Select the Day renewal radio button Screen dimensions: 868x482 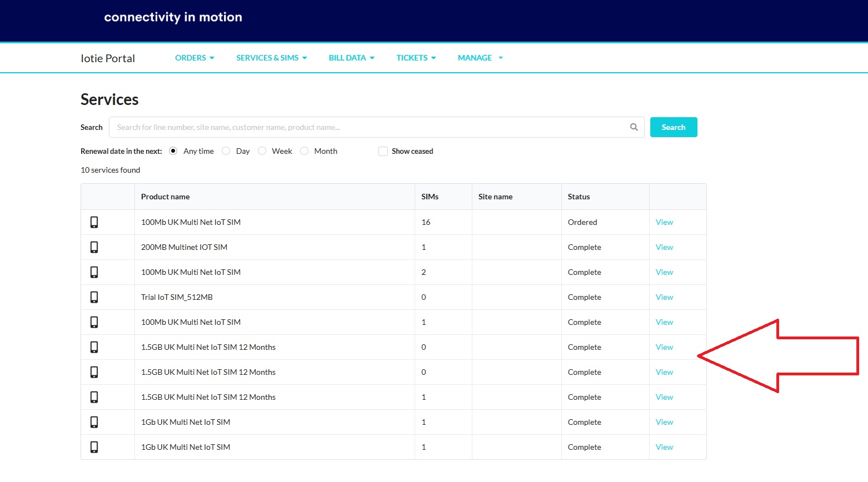click(226, 151)
